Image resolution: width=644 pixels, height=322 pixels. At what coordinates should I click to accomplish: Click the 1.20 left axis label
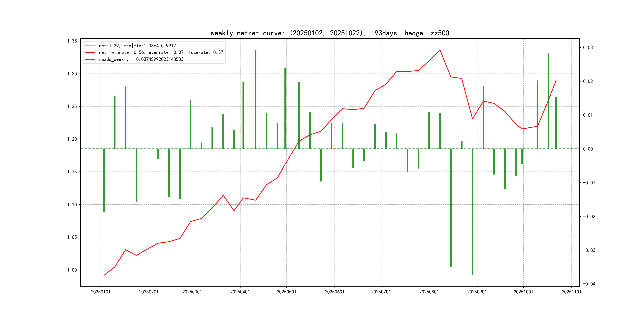(x=72, y=139)
